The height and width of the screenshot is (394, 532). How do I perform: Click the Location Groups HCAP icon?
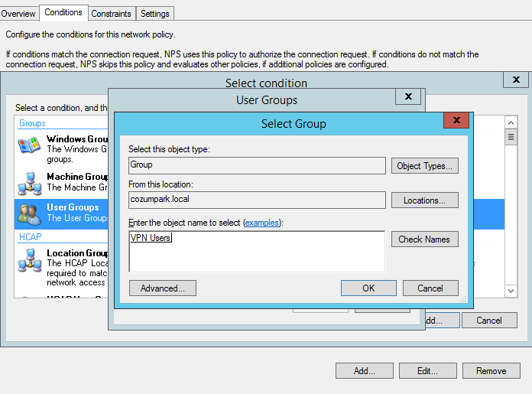pyautogui.click(x=30, y=260)
